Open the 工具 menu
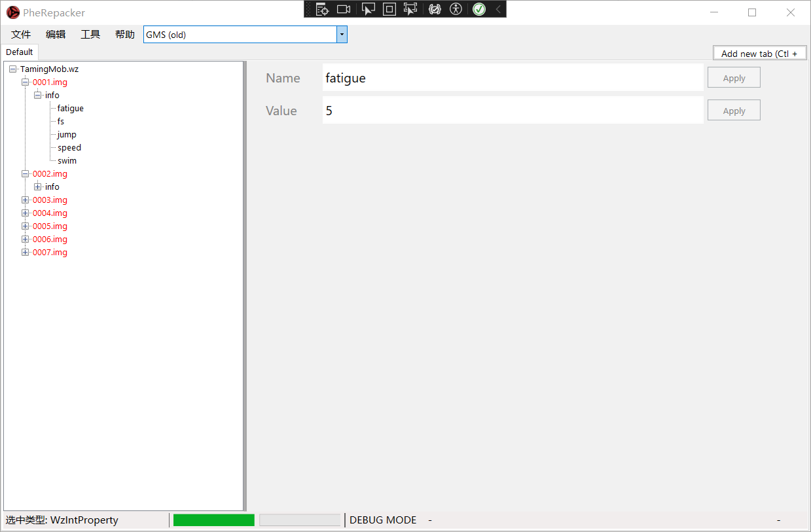Screen dimensions: 811x532 [x=90, y=35]
